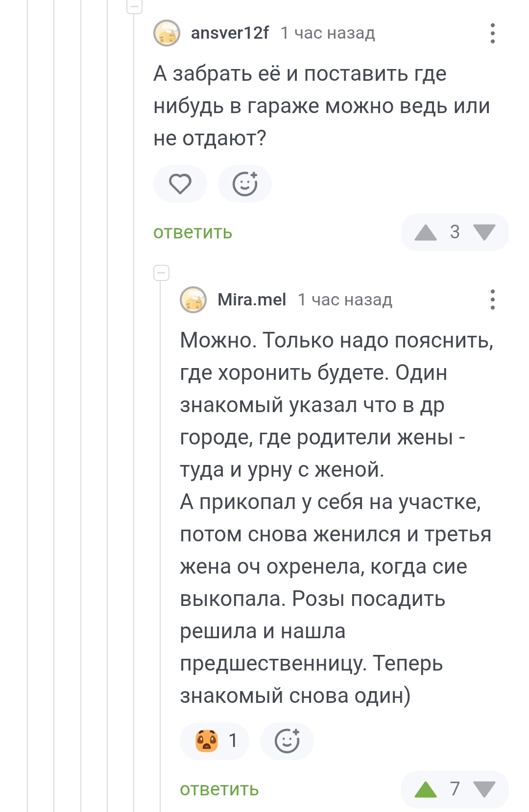Open Mira.mel comment timestamp link
The height and width of the screenshot is (812, 529).
(345, 300)
